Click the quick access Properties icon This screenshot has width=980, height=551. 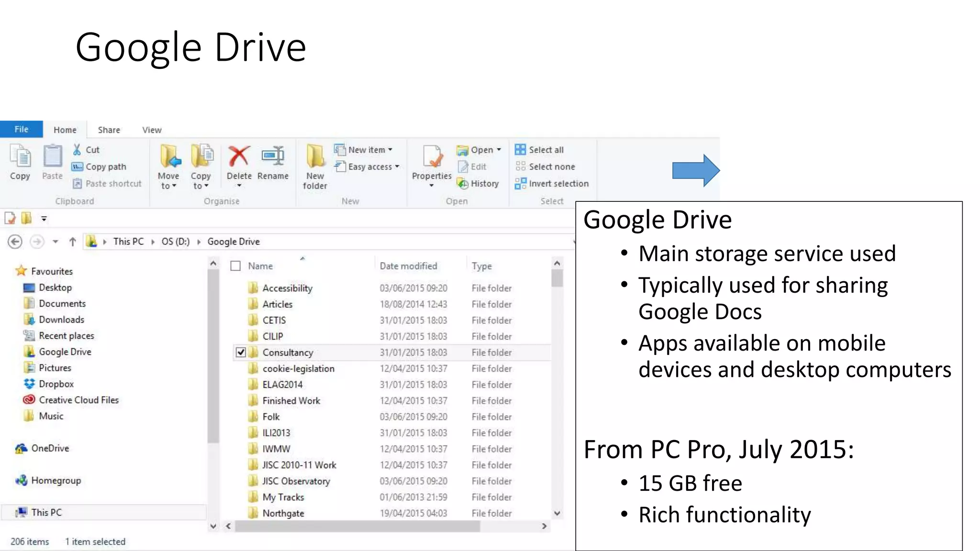tap(10, 219)
